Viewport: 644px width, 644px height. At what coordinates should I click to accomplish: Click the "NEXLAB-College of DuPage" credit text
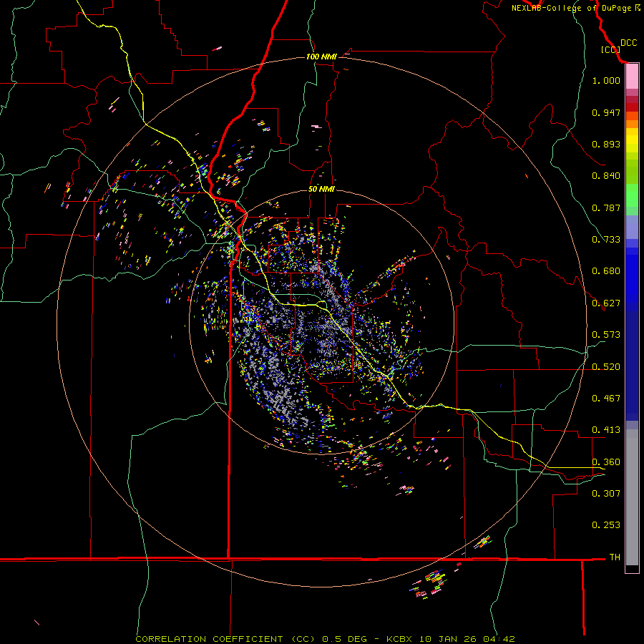tap(571, 8)
